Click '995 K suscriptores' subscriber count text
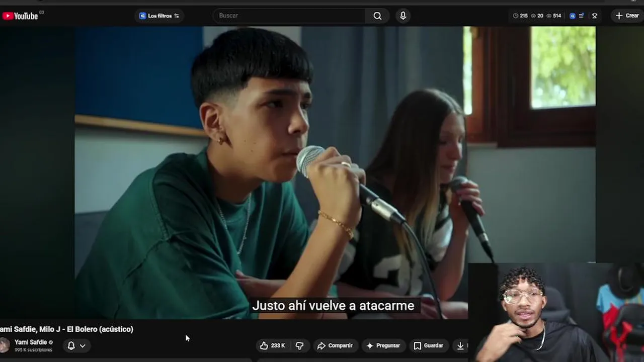Screen dimensions: 644x362 point(33,350)
